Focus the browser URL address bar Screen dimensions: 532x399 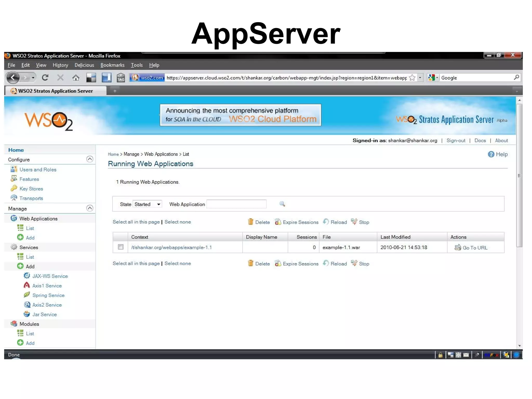coord(286,77)
